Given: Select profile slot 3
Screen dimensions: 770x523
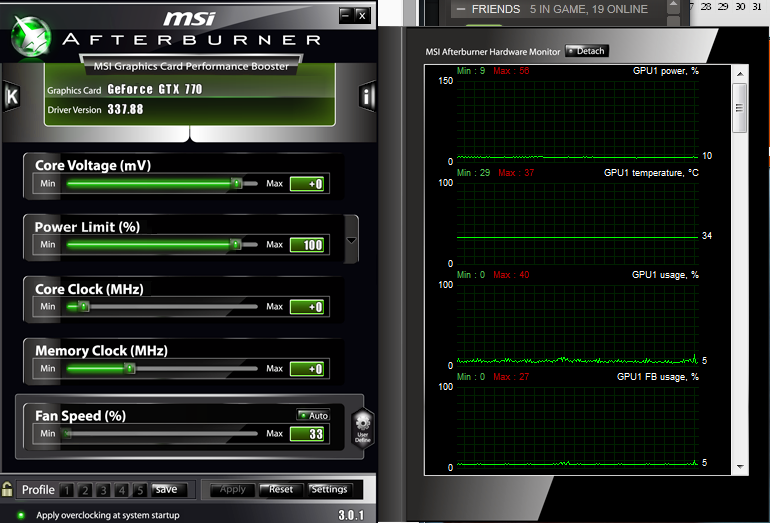Looking at the screenshot, I should pyautogui.click(x=103, y=490).
